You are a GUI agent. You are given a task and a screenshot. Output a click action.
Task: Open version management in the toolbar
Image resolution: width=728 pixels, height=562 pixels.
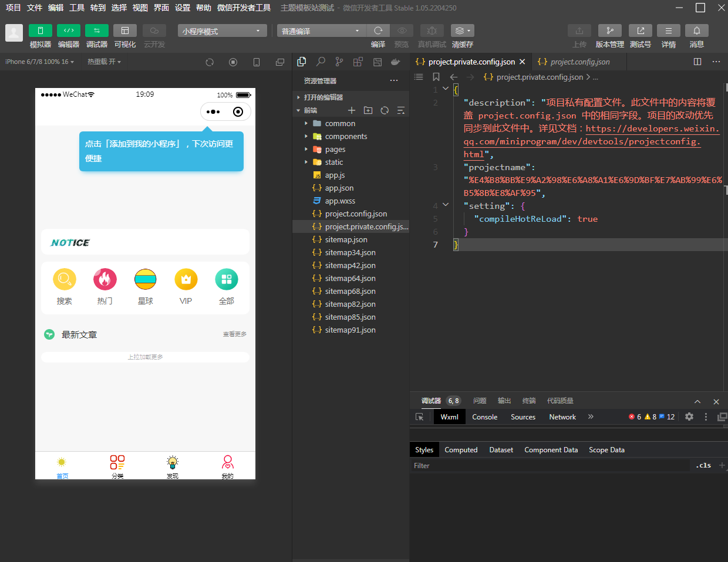point(609,31)
